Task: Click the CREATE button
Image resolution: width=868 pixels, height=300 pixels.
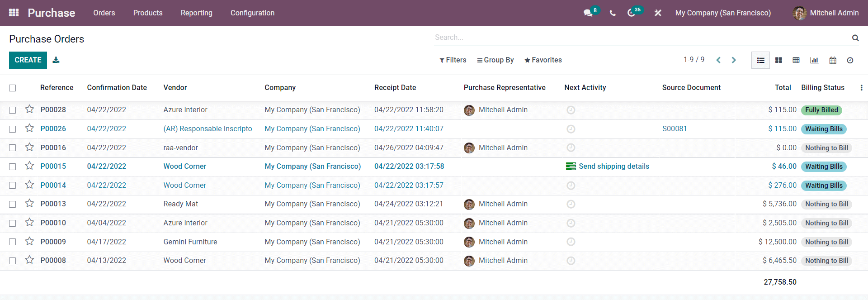Action: 28,60
